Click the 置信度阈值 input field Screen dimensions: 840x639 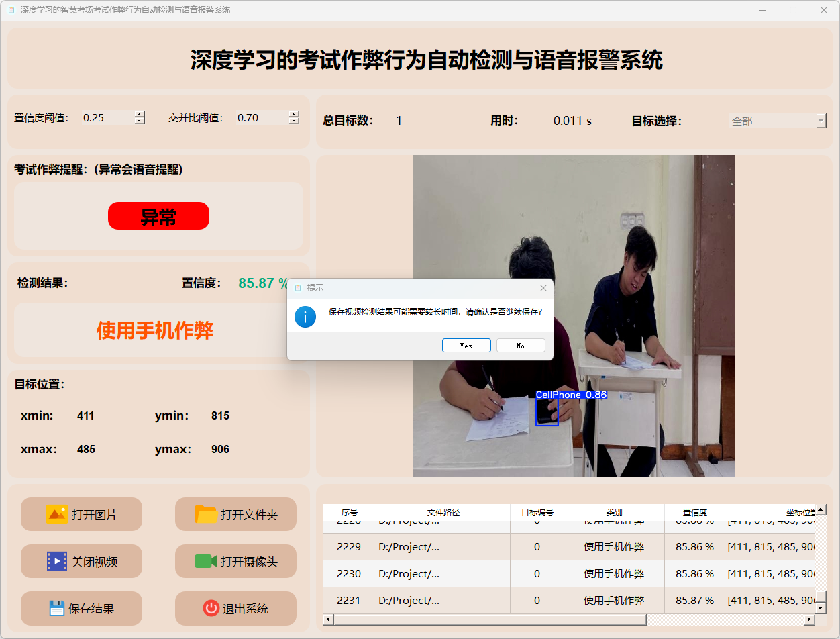click(x=106, y=118)
